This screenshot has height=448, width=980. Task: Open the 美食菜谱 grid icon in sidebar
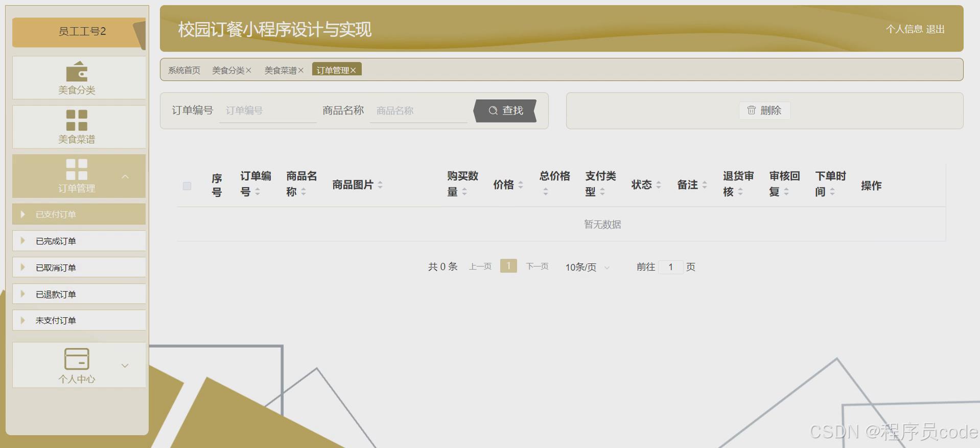(x=77, y=120)
